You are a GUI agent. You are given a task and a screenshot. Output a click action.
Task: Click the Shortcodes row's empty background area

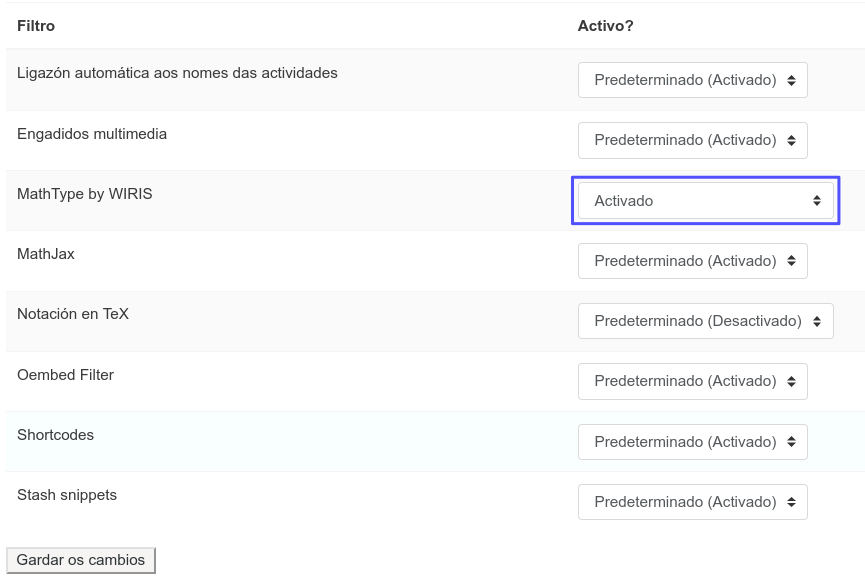350,442
